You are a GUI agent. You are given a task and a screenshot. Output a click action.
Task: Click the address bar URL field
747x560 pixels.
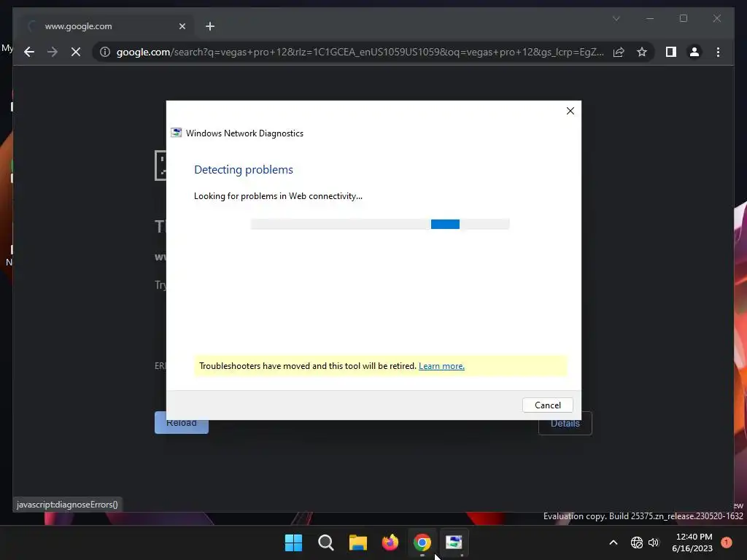360,52
